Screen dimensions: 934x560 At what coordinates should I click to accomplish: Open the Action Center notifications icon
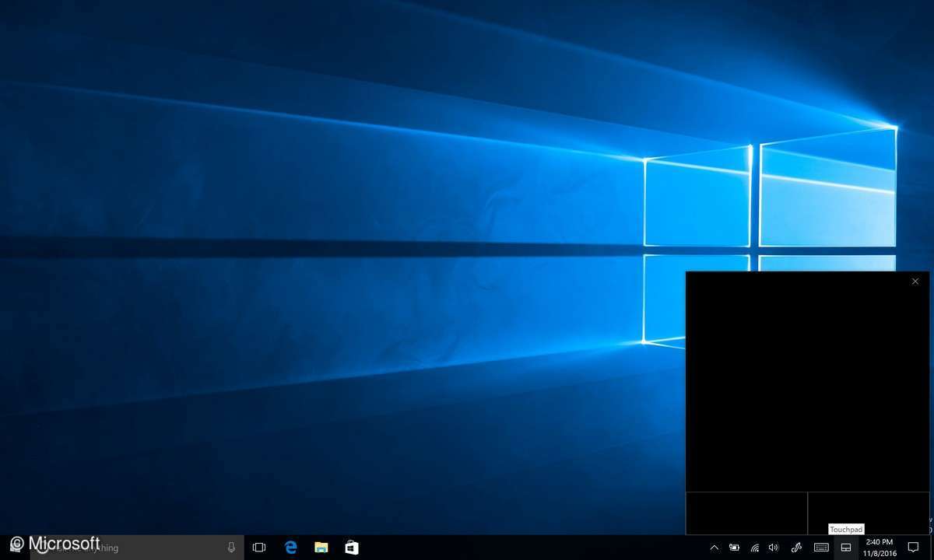pos(915,548)
